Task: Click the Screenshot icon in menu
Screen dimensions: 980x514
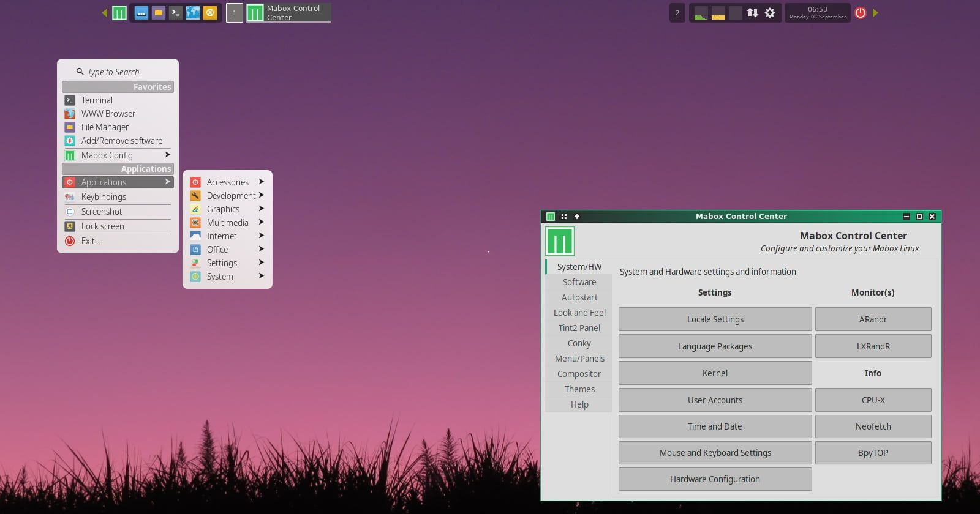Action: pos(70,212)
